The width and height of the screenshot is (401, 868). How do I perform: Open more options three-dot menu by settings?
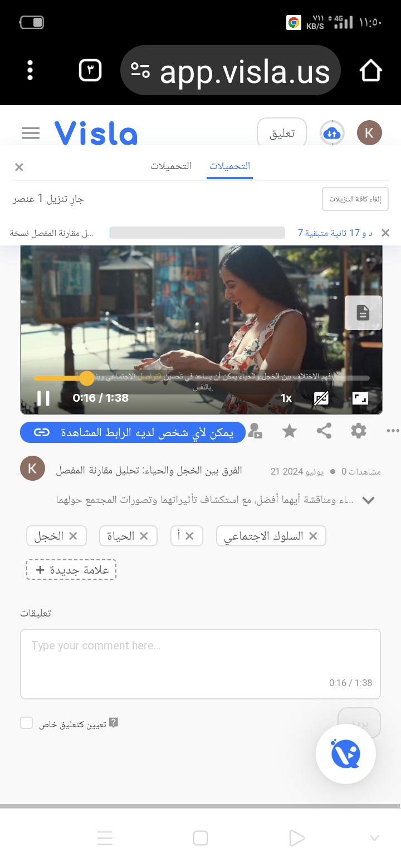coord(393,431)
